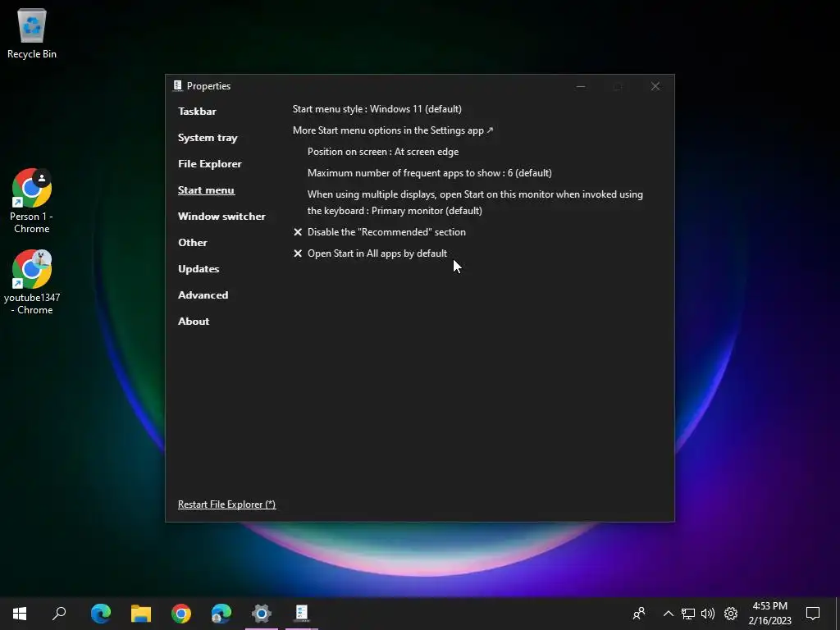Click settings gear in system tray
The image size is (840, 630).
click(x=731, y=614)
